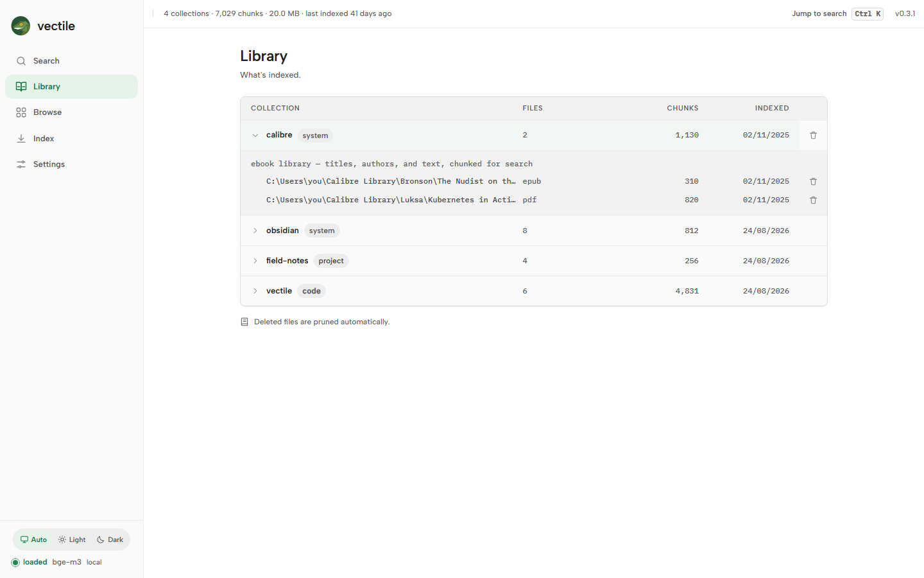The width and height of the screenshot is (924, 578).
Task: Click the collections summary in top bar
Action: (x=277, y=13)
